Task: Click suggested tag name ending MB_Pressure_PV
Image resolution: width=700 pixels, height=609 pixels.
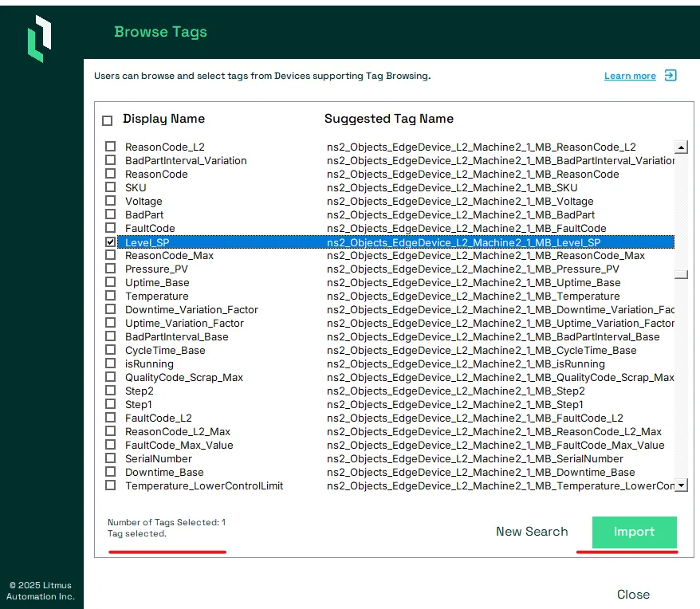Action: [x=473, y=269]
